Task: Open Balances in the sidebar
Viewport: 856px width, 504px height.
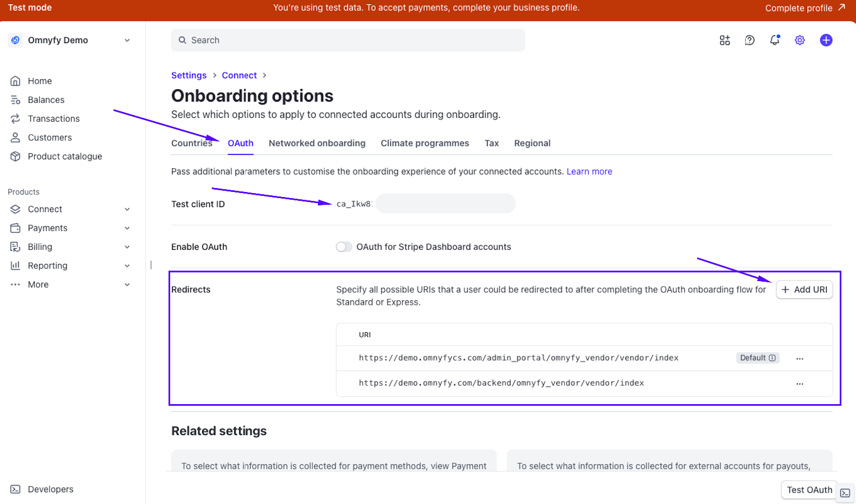Action: tap(46, 100)
